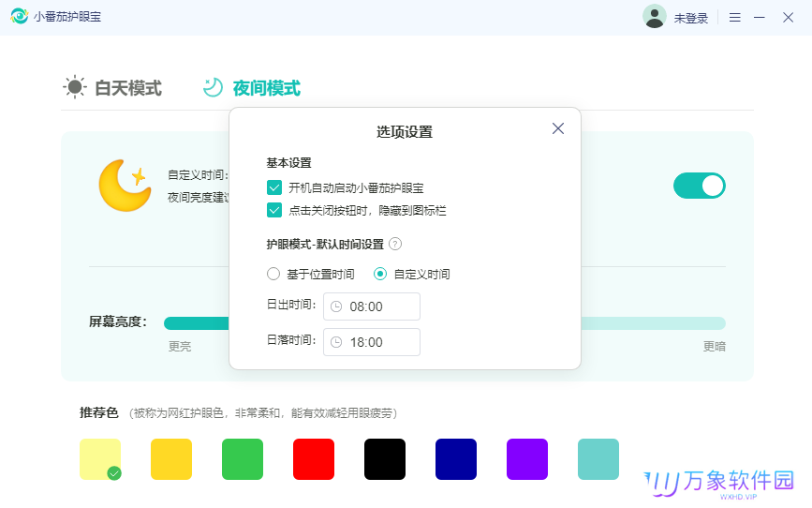This screenshot has width=812, height=508.
Task: Select the black color swatch
Action: coord(385,458)
